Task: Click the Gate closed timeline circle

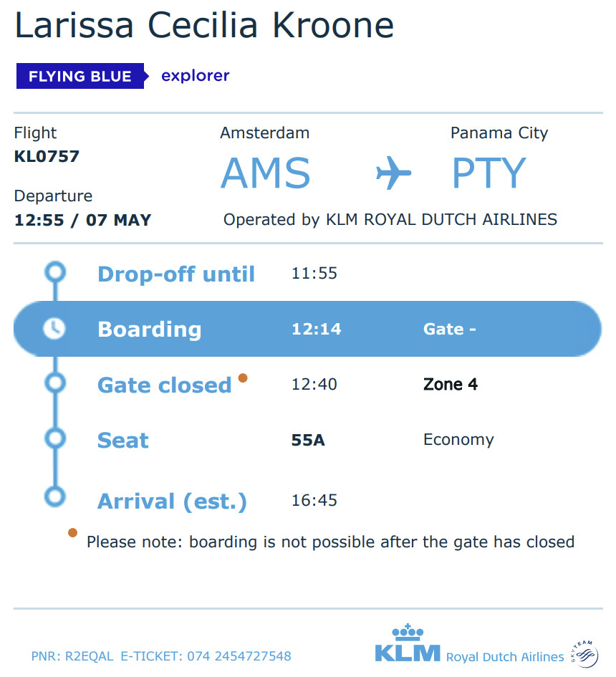Action: (55, 383)
